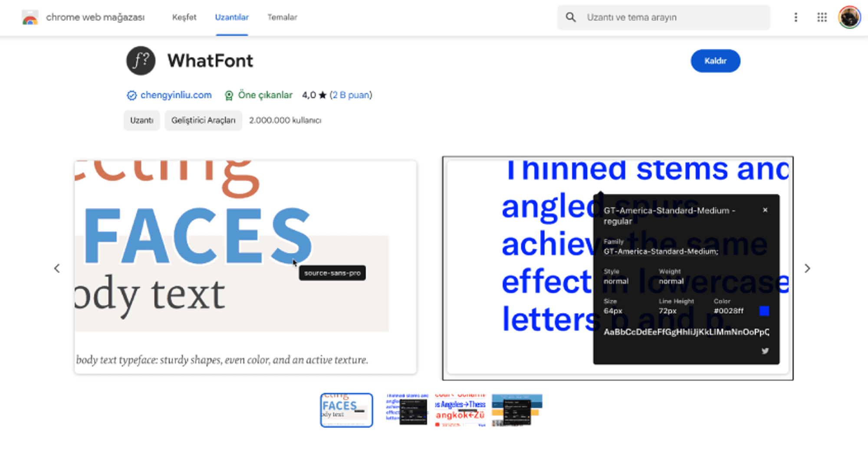
Task: Open the three-dot more options menu
Action: 796,17
